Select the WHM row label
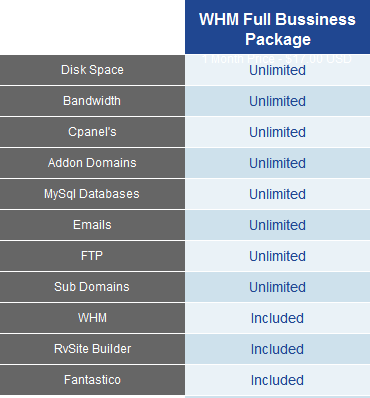370x398 pixels. click(x=92, y=318)
